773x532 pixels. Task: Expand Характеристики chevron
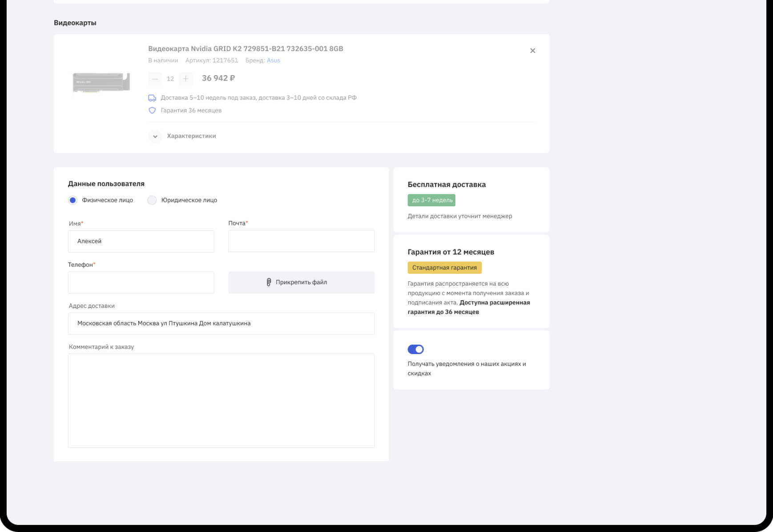click(155, 136)
